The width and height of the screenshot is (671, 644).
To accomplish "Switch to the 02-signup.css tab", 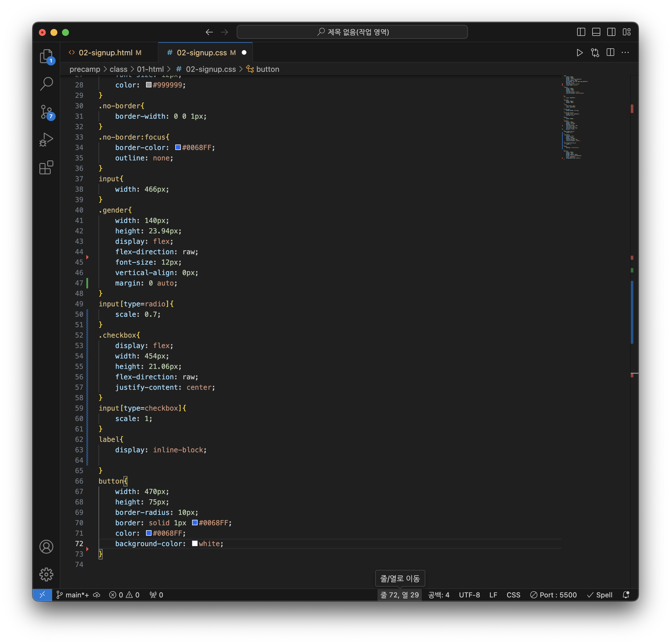I will coord(205,53).
